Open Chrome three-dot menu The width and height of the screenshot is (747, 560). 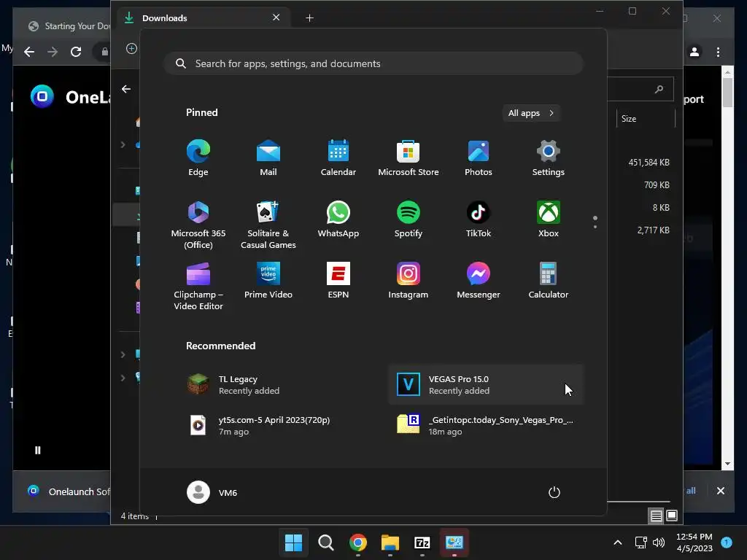[x=718, y=52]
